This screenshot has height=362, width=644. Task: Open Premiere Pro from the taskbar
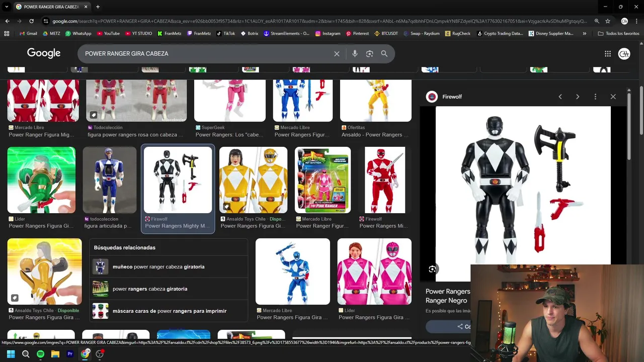pos(70,354)
